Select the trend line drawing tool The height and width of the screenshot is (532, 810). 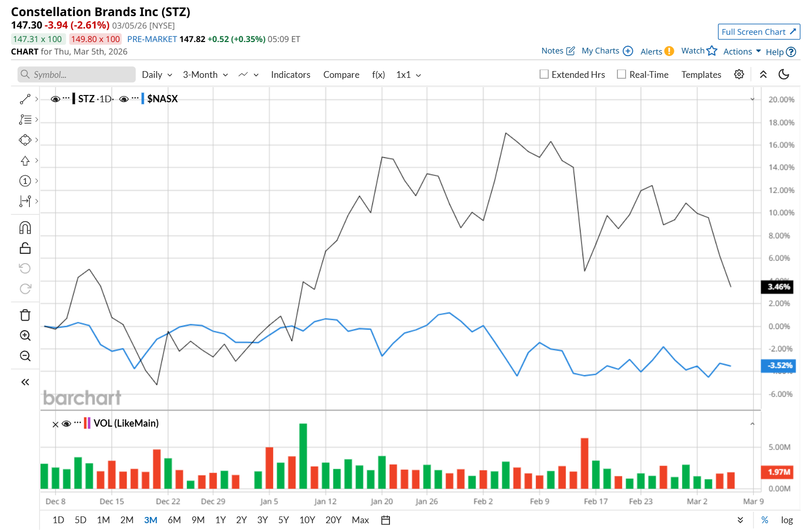click(25, 99)
